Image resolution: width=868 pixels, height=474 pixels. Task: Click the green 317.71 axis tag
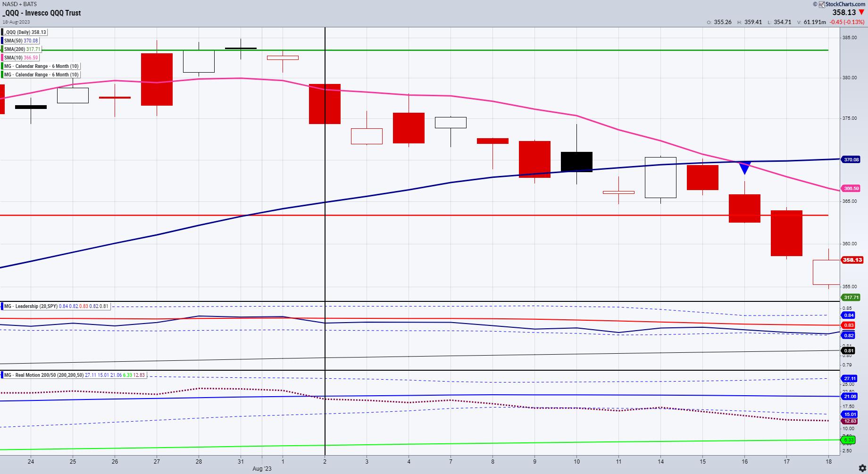click(x=851, y=297)
